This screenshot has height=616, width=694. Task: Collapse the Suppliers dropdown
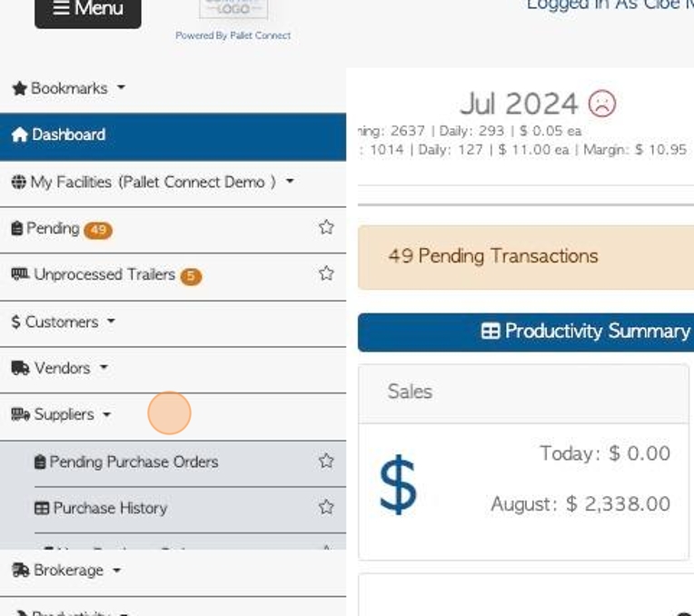point(61,414)
